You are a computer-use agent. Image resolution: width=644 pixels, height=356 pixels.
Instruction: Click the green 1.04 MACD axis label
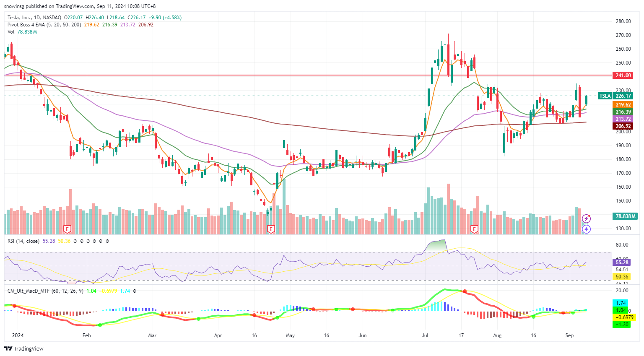(621, 310)
